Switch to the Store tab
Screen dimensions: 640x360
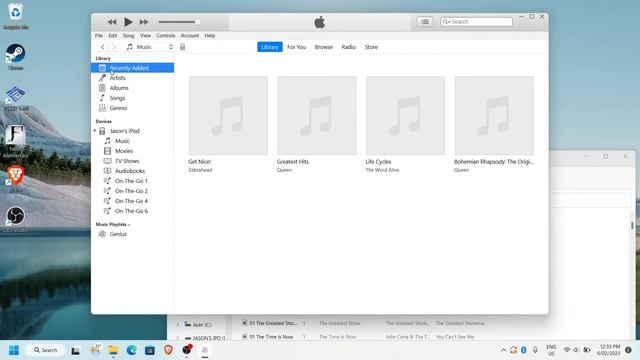pyautogui.click(x=371, y=47)
